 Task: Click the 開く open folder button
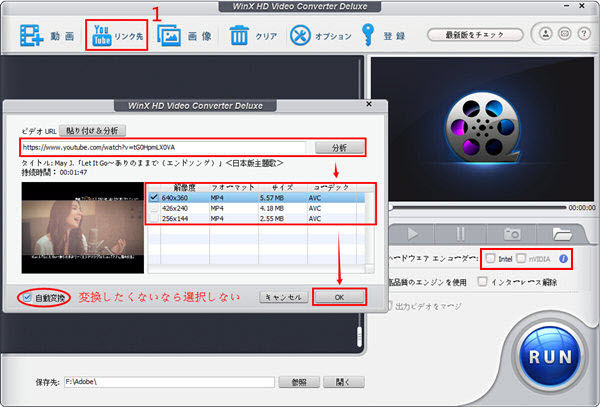coord(344,382)
